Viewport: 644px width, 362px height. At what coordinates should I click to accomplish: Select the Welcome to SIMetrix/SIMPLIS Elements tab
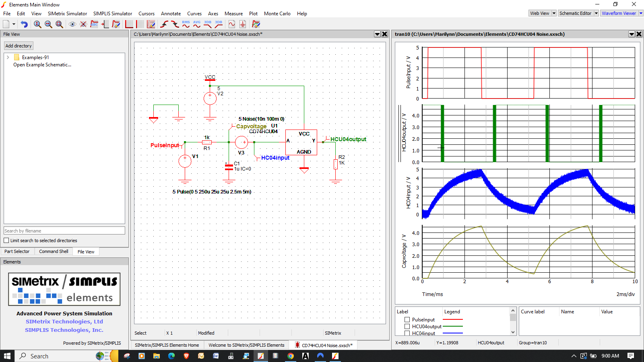246,345
